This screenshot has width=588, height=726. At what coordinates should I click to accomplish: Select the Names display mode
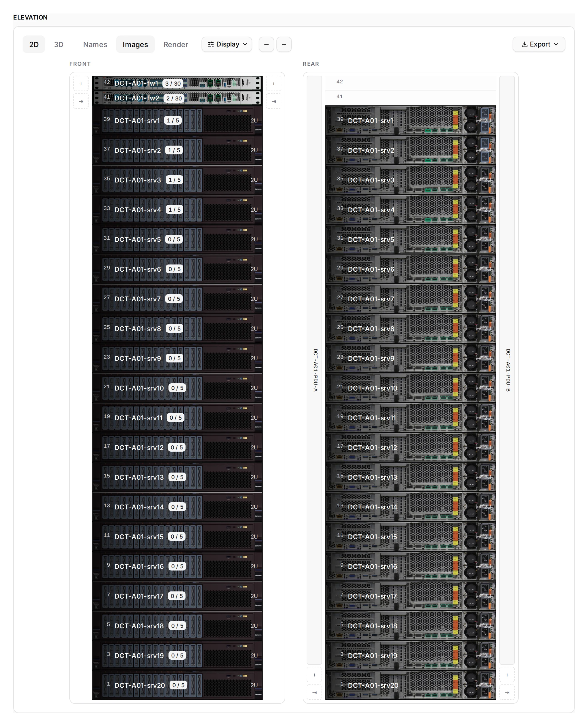click(x=95, y=44)
